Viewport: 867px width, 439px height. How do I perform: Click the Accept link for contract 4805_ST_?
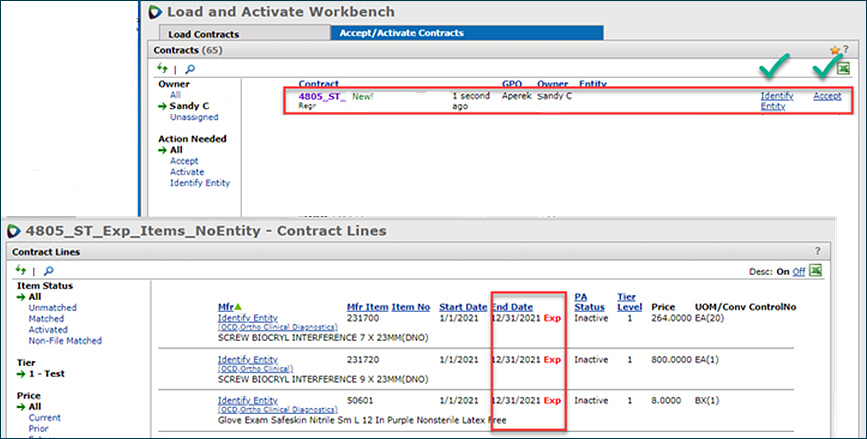[827, 95]
